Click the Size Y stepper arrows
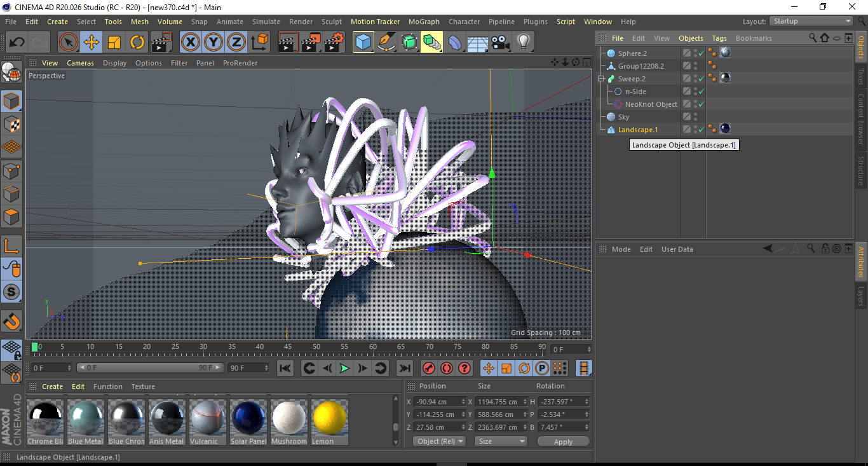This screenshot has height=466, width=868. tap(525, 415)
